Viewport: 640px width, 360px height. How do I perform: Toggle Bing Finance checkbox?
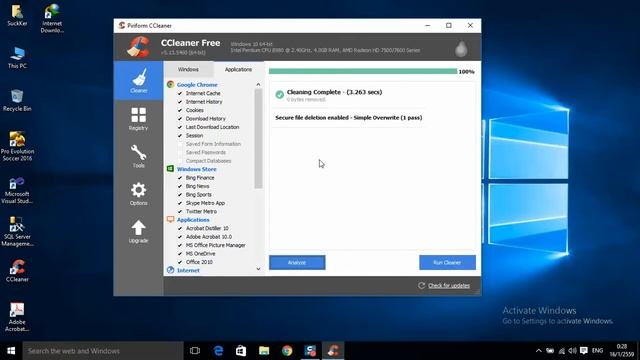click(180, 178)
